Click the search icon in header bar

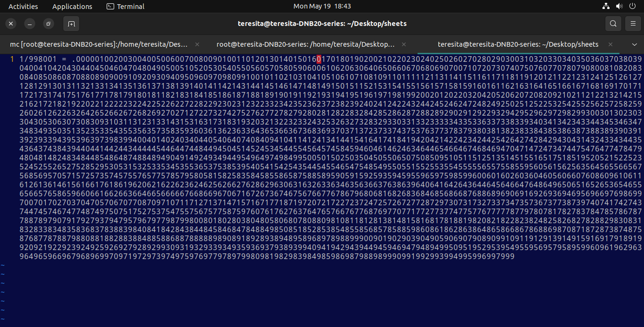tap(613, 24)
